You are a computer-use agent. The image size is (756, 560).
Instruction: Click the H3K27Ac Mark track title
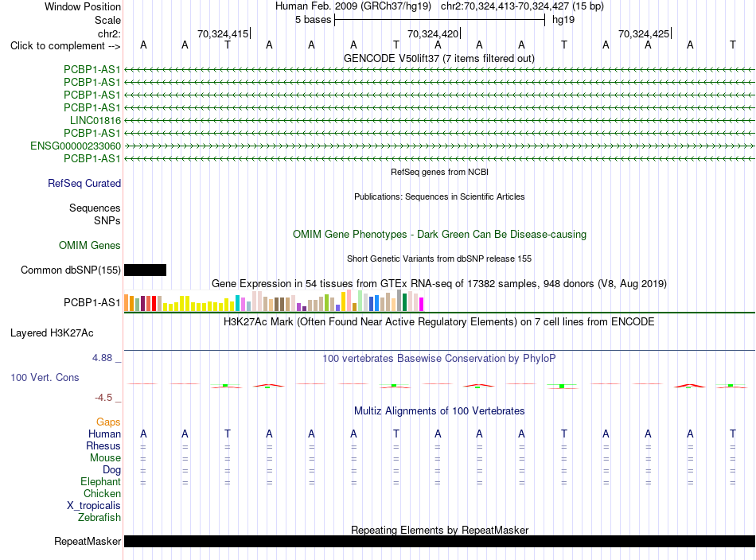(439, 321)
